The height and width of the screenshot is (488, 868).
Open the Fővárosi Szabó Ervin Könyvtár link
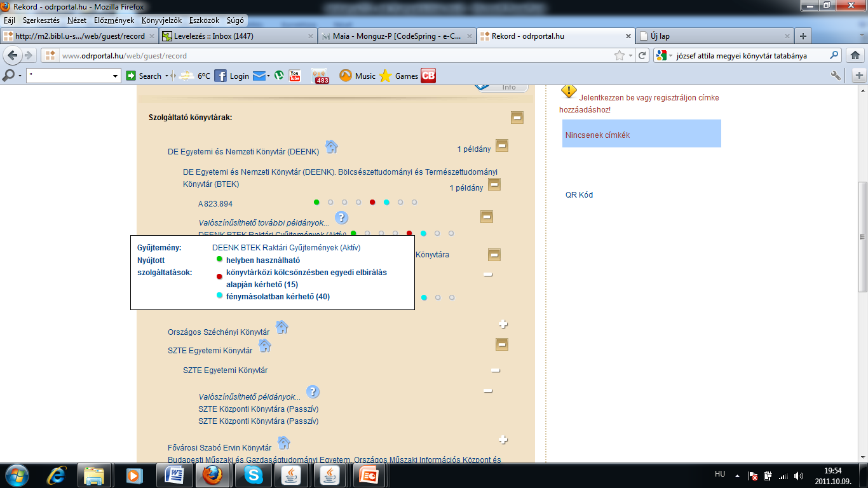click(219, 448)
